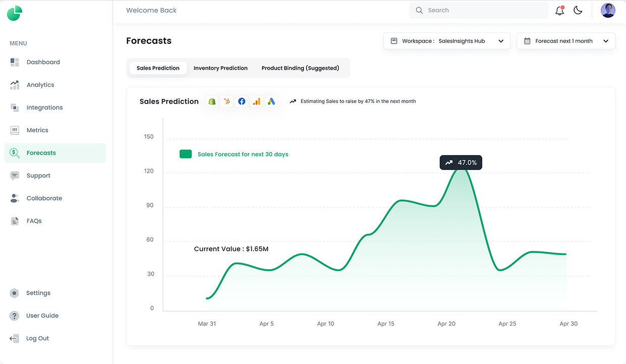626x364 pixels.
Task: Click the Facebook integration icon
Action: 242,101
